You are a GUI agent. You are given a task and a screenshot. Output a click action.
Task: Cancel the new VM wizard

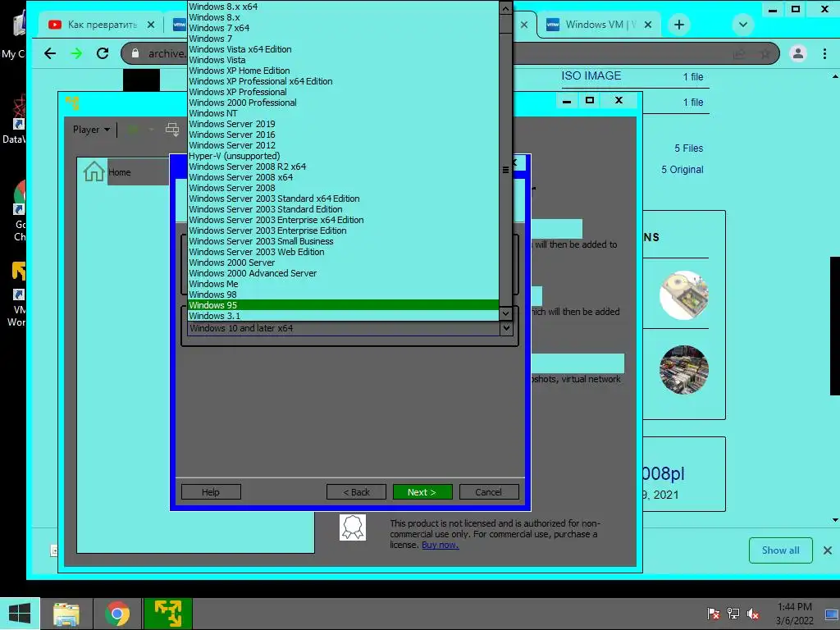[489, 492]
